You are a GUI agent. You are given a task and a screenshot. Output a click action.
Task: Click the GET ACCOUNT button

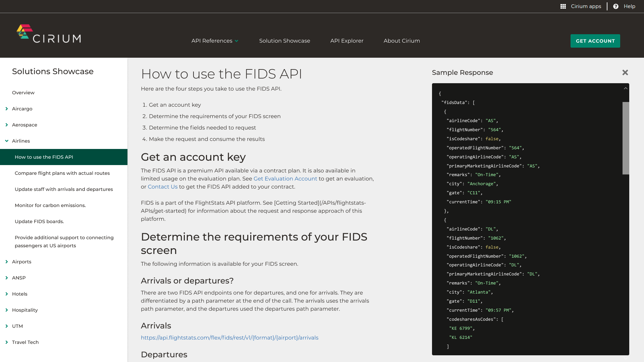[x=595, y=41]
